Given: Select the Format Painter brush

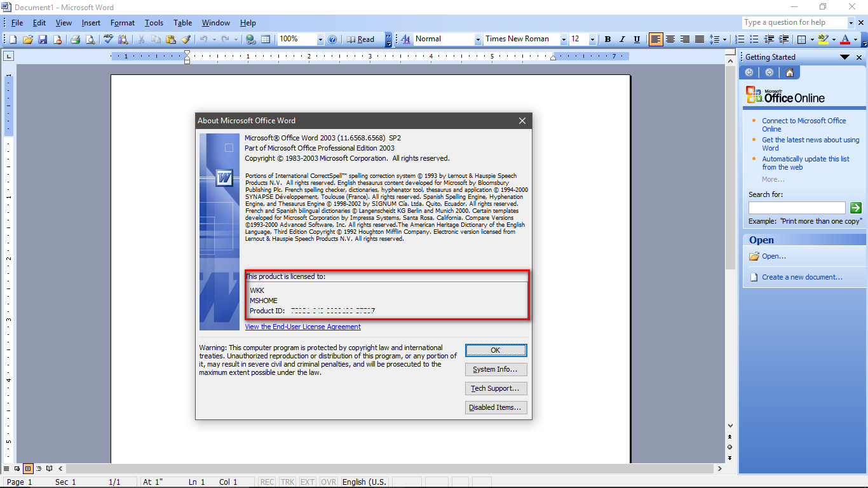Looking at the screenshot, I should click(186, 39).
